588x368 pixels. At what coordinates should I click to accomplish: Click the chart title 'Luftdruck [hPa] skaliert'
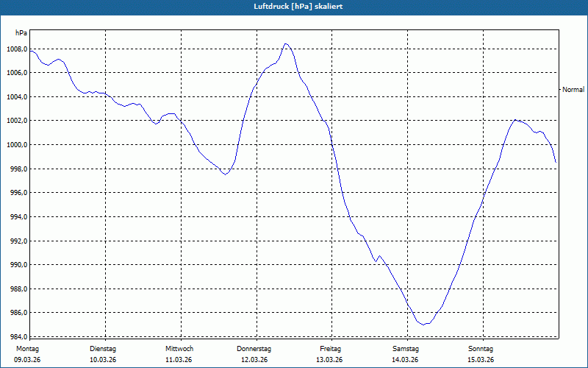coord(298,7)
